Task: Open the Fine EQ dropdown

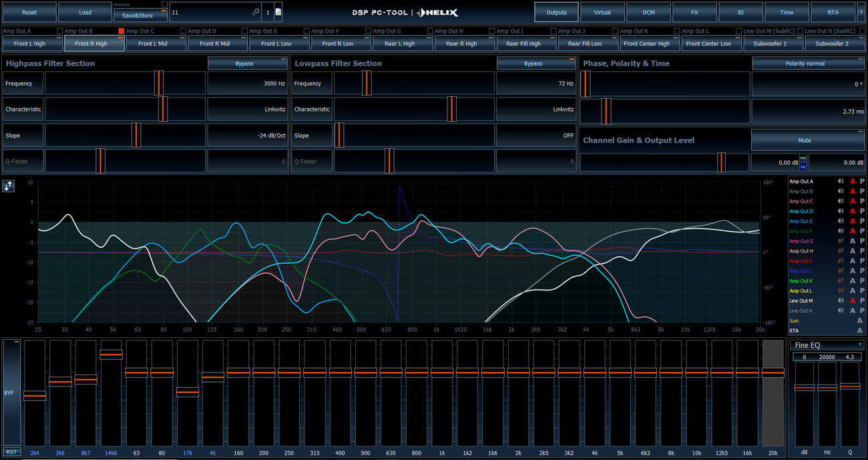Action: click(x=826, y=344)
